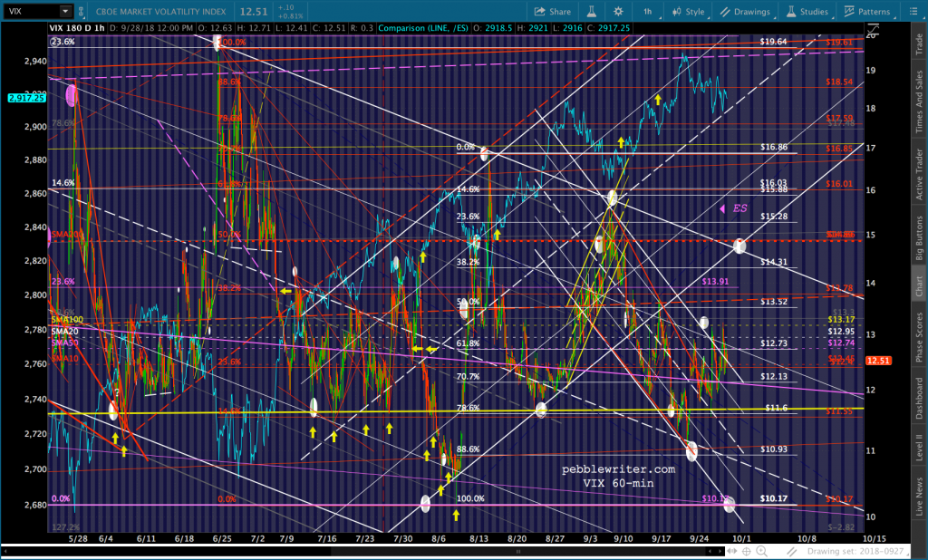Open the 1h timeframe dropdown
This screenshot has width=928, height=560.
650,11
